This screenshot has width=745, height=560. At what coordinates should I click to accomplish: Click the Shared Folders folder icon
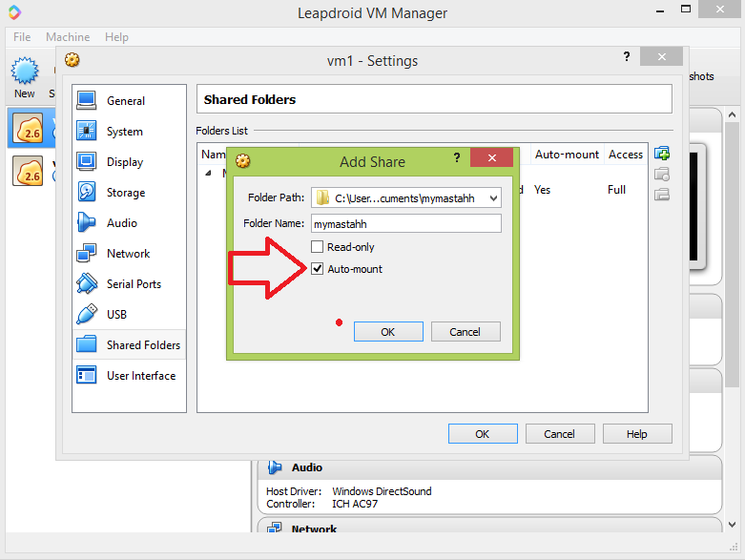click(87, 344)
